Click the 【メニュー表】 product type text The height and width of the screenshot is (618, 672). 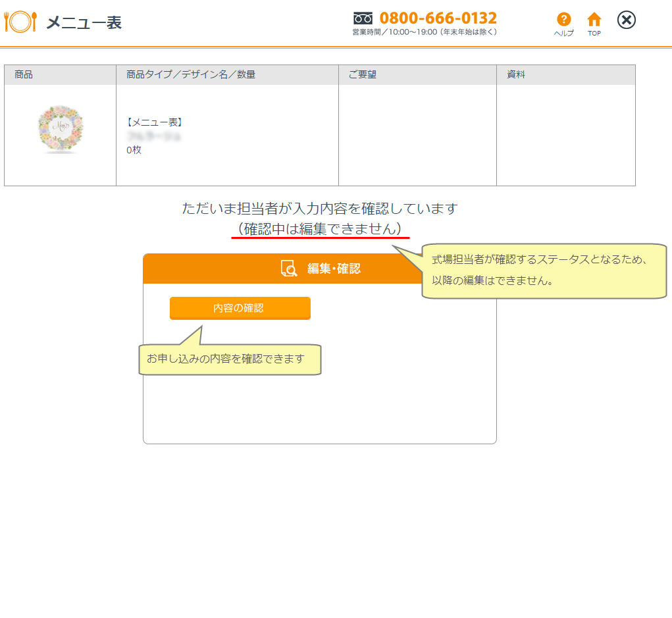154,122
